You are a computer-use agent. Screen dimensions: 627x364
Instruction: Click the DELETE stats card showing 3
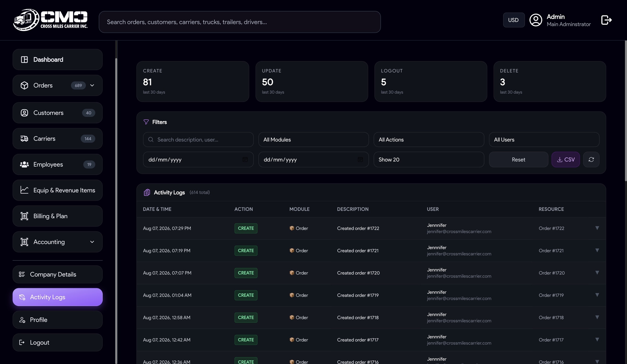pos(550,81)
